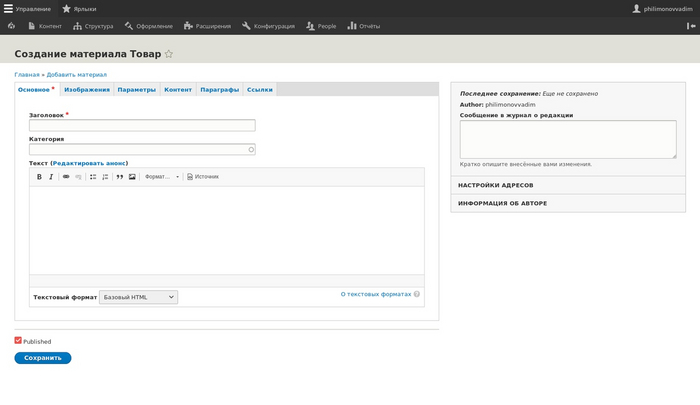Apply bold formatting in the editor toolbar
The height and width of the screenshot is (405, 700).
[39, 177]
